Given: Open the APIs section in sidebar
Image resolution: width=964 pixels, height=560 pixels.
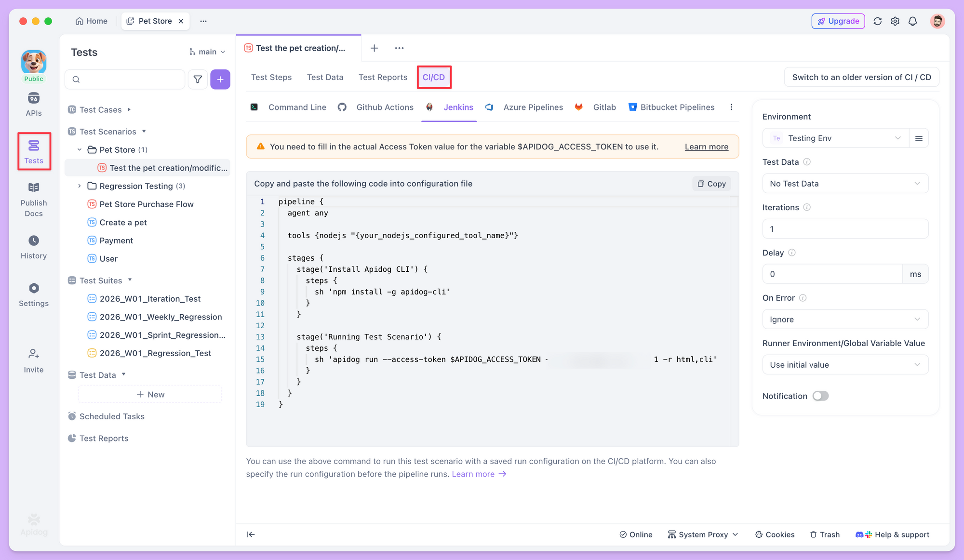Looking at the screenshot, I should pyautogui.click(x=33, y=105).
